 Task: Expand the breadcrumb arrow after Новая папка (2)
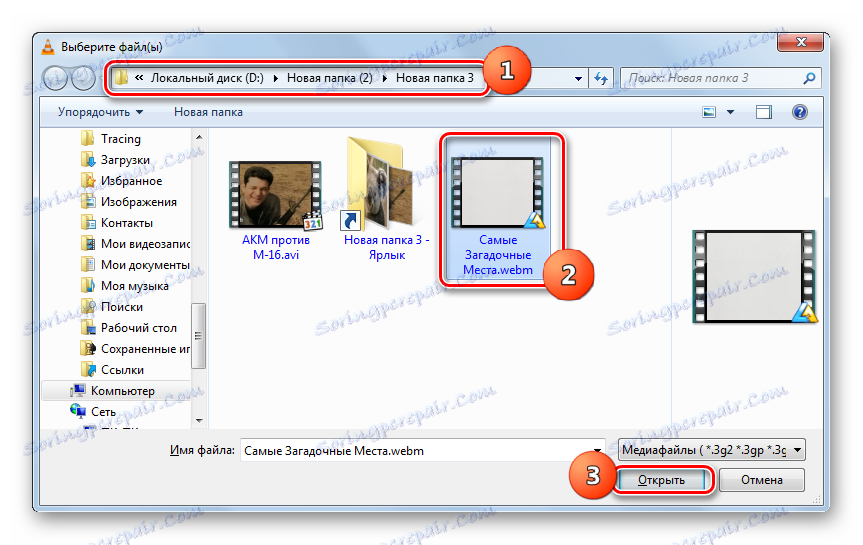(384, 78)
